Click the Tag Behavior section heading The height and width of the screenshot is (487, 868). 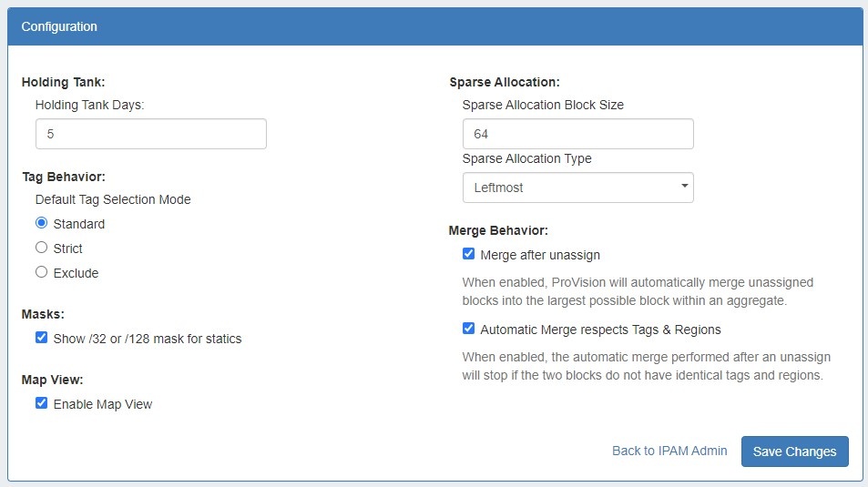coord(63,177)
